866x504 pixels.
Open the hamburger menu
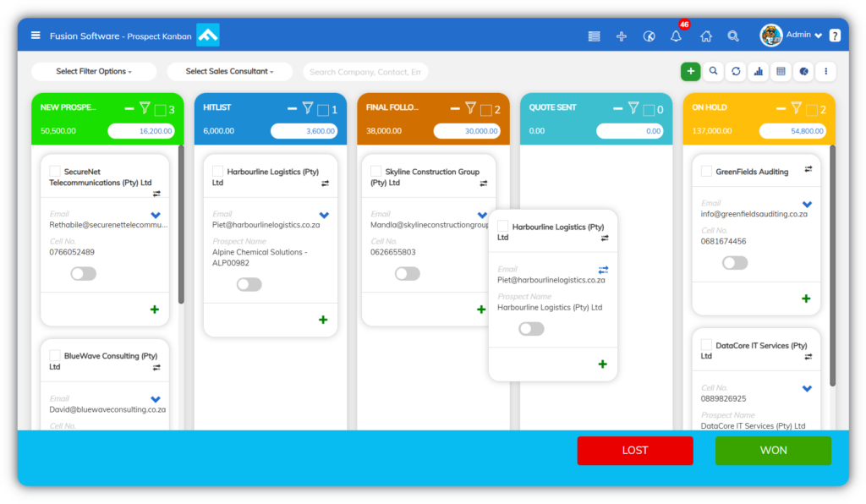36,36
